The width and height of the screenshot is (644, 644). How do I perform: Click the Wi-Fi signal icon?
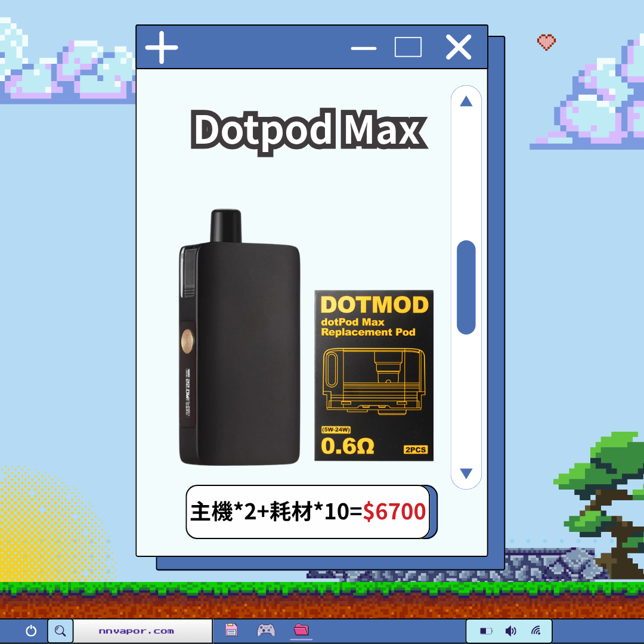(535, 630)
